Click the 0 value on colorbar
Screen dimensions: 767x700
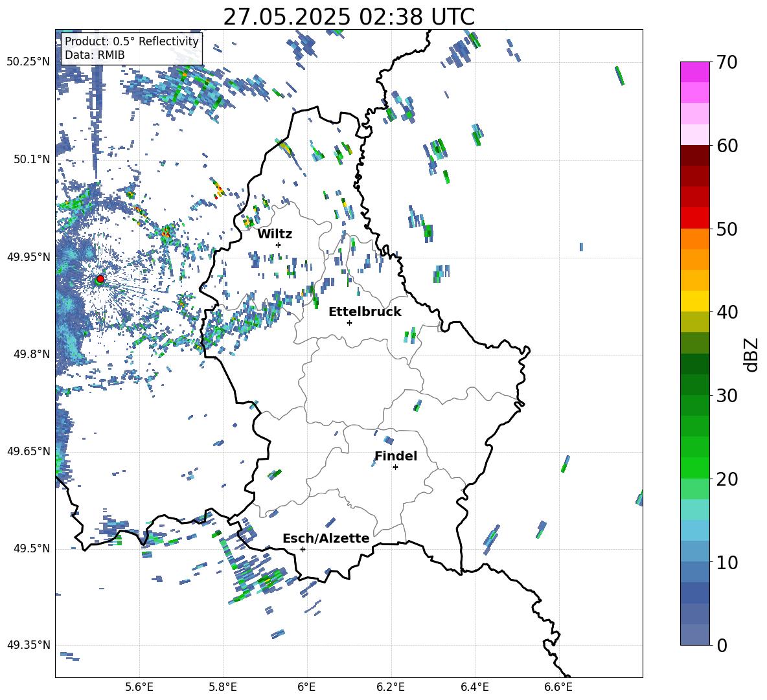(x=722, y=645)
